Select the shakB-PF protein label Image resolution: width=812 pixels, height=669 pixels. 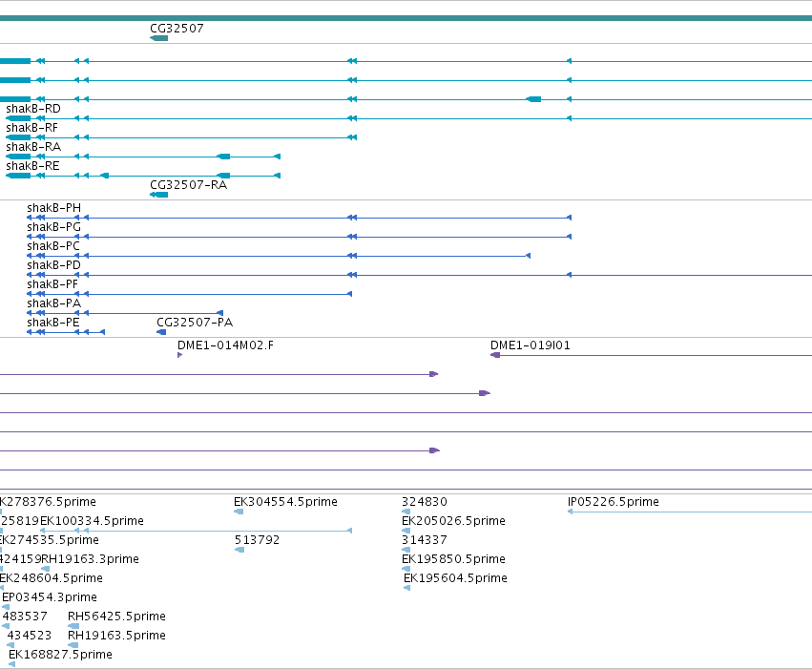click(52, 284)
